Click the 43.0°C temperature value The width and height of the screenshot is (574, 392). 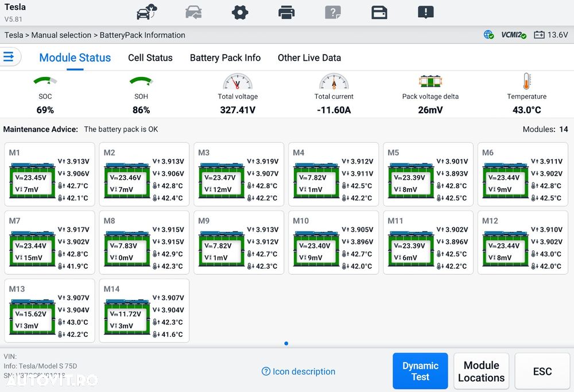(526, 110)
